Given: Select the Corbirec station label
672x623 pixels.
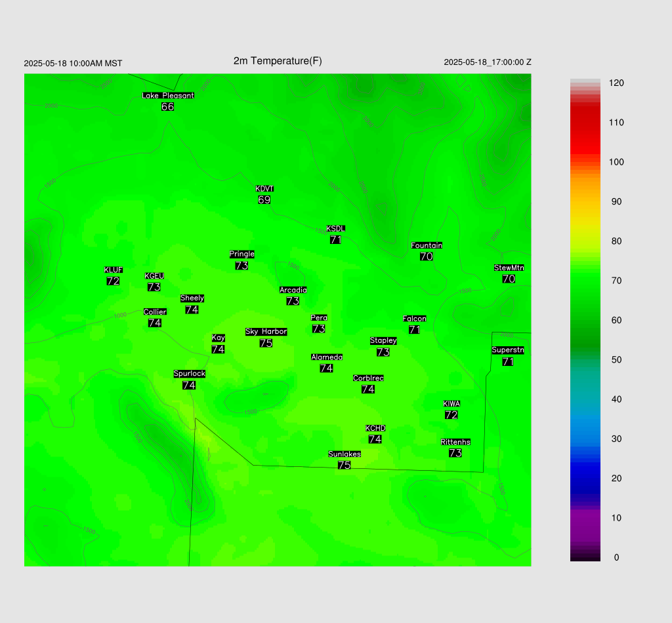Looking at the screenshot, I should (x=368, y=378).
